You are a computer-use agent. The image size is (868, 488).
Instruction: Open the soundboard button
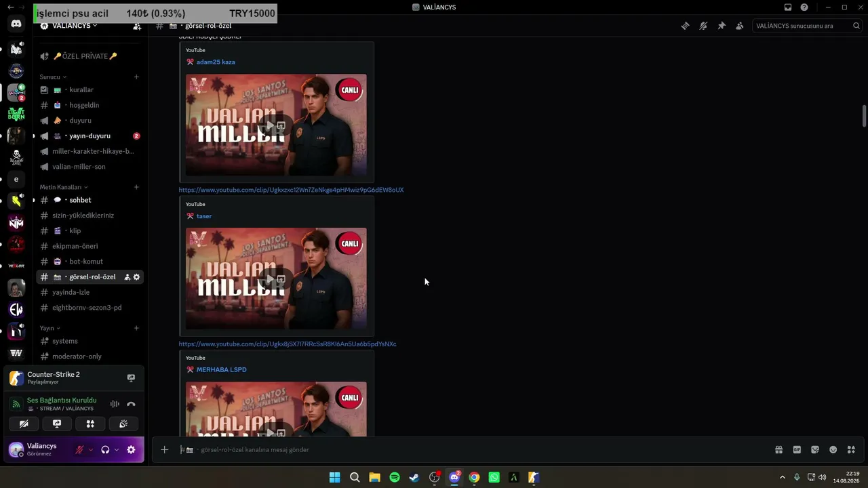[x=123, y=424]
